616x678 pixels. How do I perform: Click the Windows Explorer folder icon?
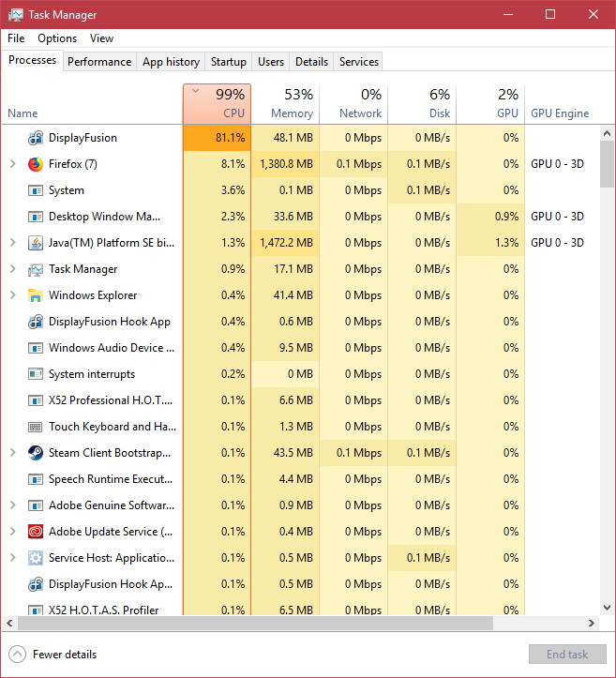(36, 295)
